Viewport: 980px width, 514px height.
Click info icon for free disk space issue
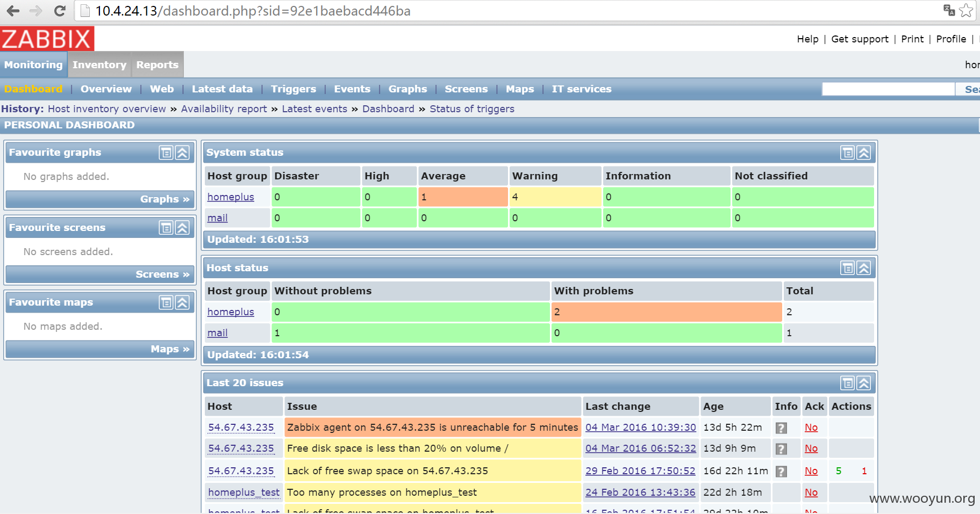click(781, 449)
